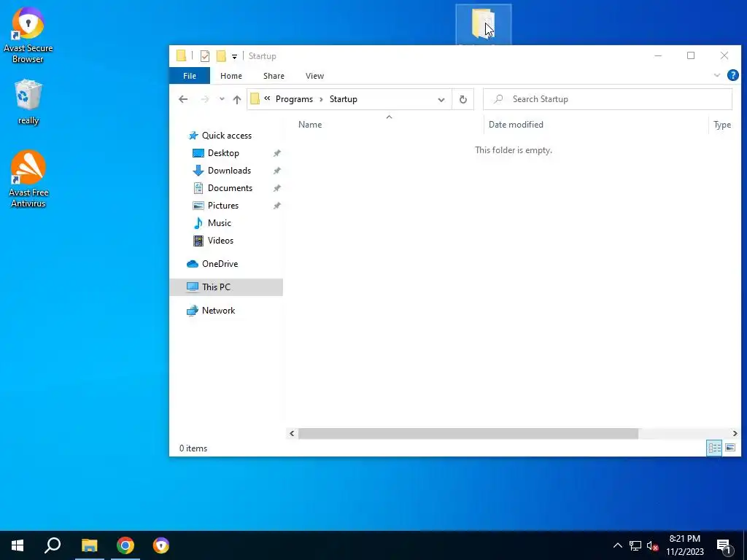This screenshot has height=560, width=747.
Task: Click the scrollbar right arrow
Action: point(735,433)
